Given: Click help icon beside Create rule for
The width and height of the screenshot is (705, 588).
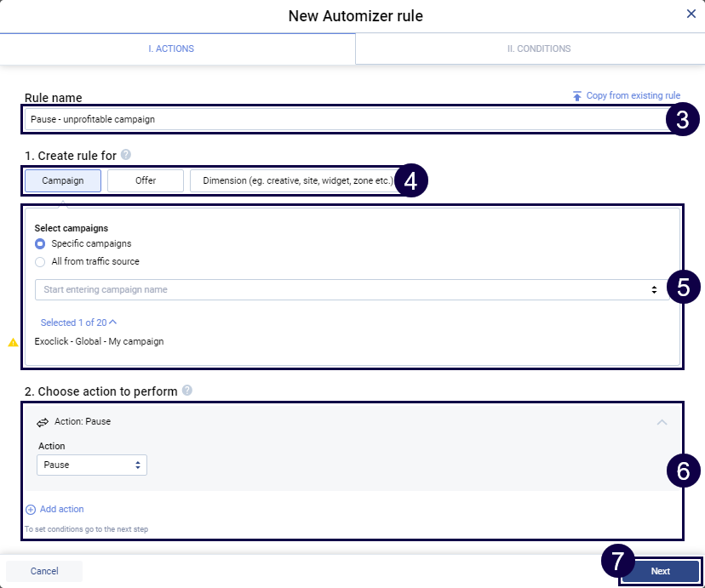Looking at the screenshot, I should [x=126, y=155].
